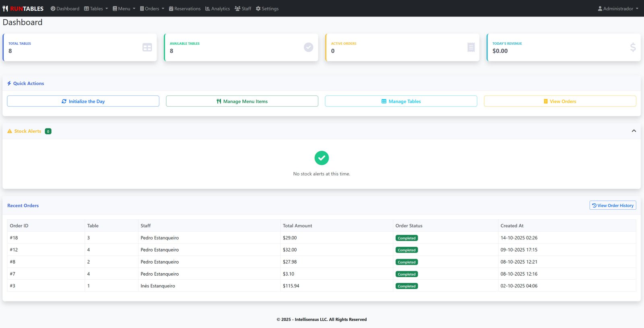Open the Analytics nav item

click(217, 8)
